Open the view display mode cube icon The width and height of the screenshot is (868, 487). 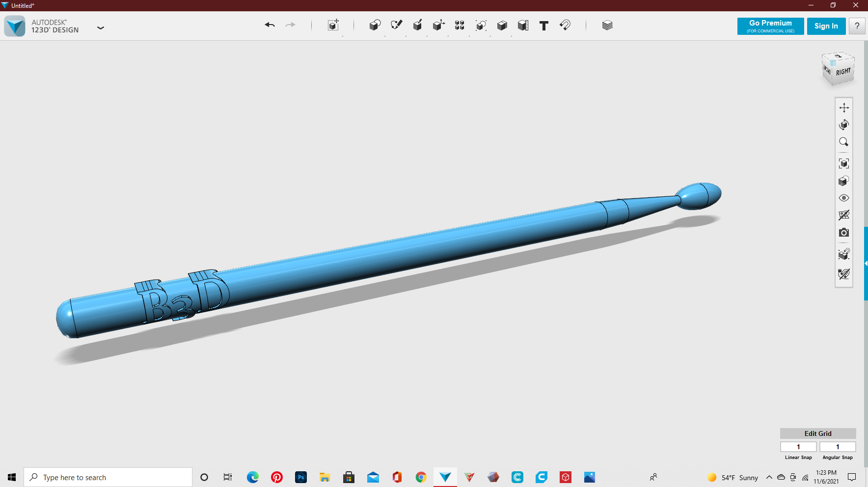pos(844,181)
